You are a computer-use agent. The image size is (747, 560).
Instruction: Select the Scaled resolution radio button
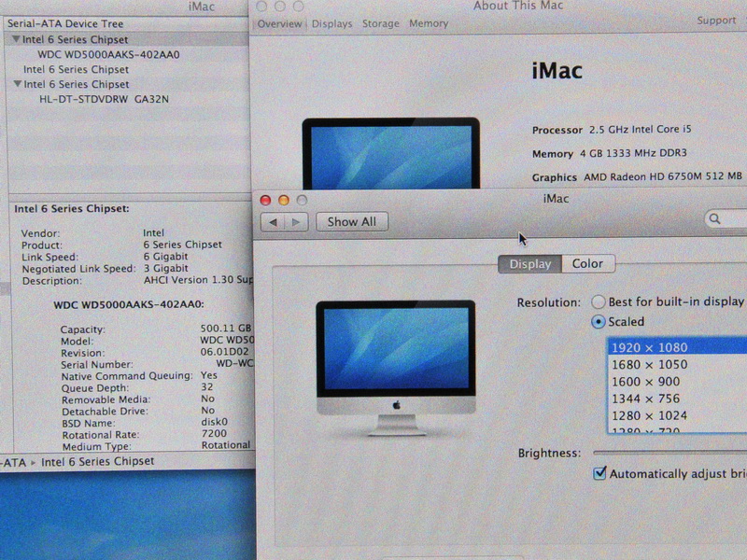click(x=599, y=322)
